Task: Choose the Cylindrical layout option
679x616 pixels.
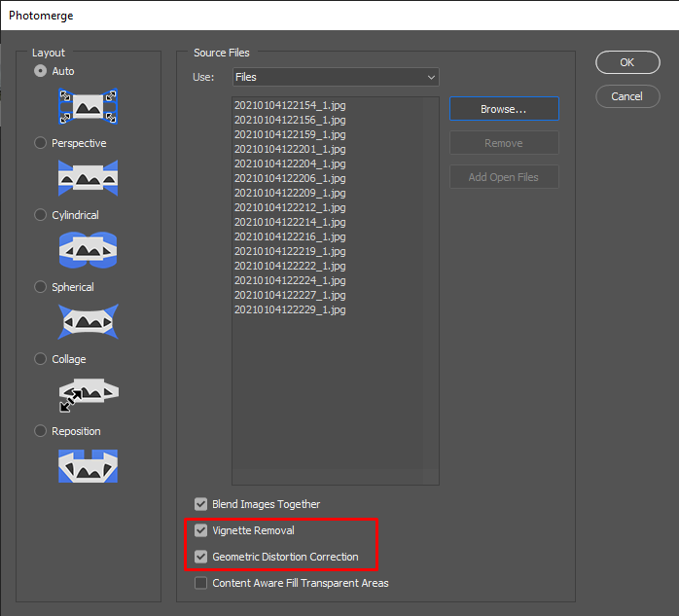Action: (x=40, y=215)
